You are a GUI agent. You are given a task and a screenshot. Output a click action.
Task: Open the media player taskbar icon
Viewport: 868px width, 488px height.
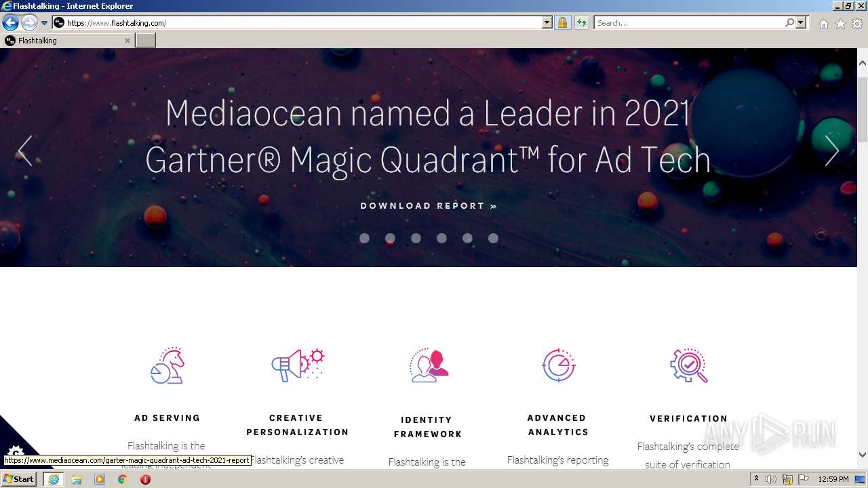click(x=100, y=479)
